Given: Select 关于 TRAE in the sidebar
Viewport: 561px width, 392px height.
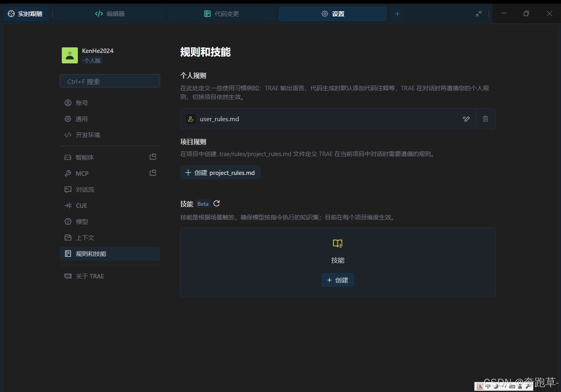Looking at the screenshot, I should point(89,276).
